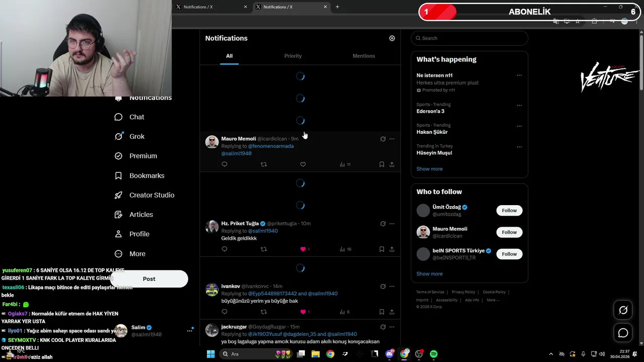
Task: Open more options on Mauro Memoli's post
Action: (392, 139)
